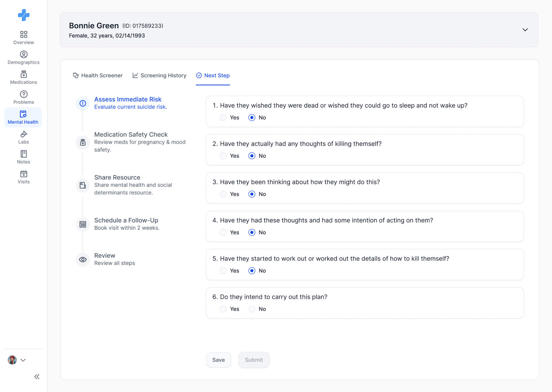Expand the Bonnie Green patient header

pos(525,30)
